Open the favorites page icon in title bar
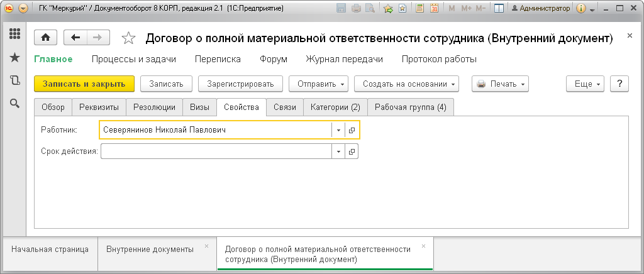This screenshot has height=274, width=644. 402,8
